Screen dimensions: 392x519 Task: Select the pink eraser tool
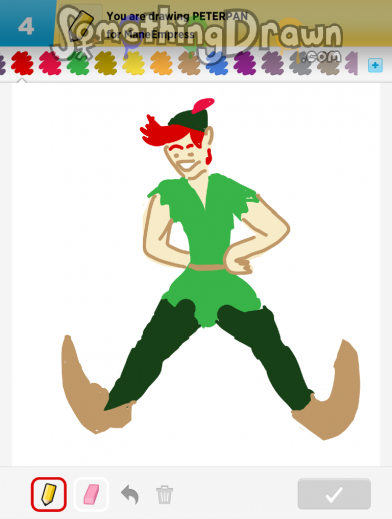[x=91, y=494]
